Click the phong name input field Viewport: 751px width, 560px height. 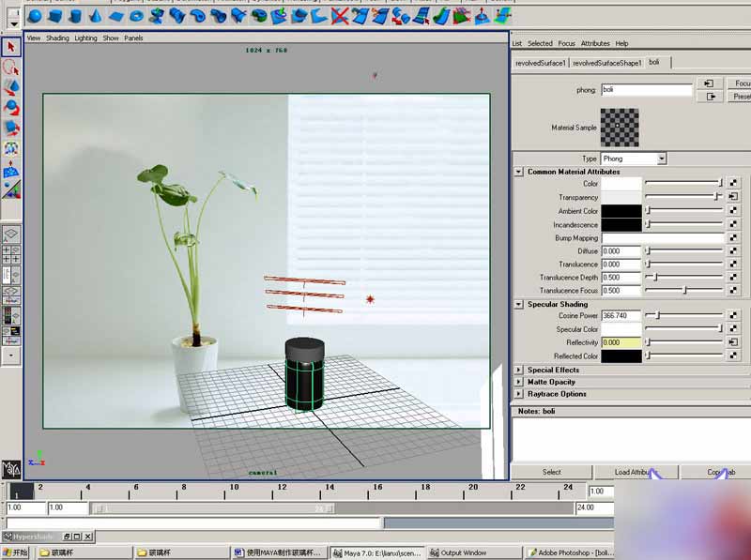(x=647, y=89)
